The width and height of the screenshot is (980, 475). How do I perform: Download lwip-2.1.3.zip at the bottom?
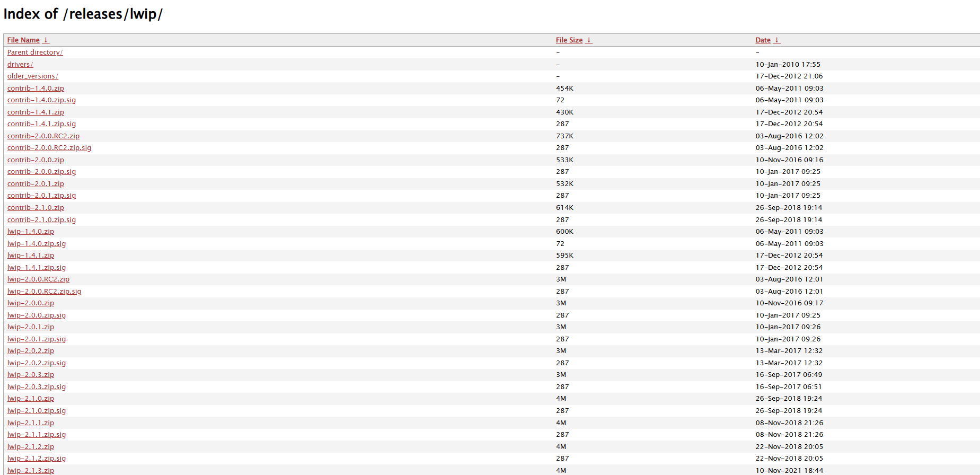tap(31, 471)
